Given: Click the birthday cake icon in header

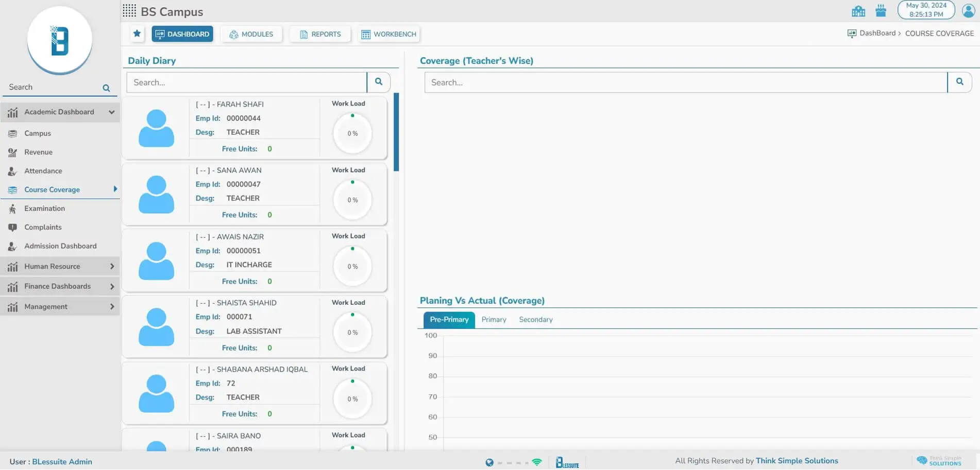Looking at the screenshot, I should (881, 11).
